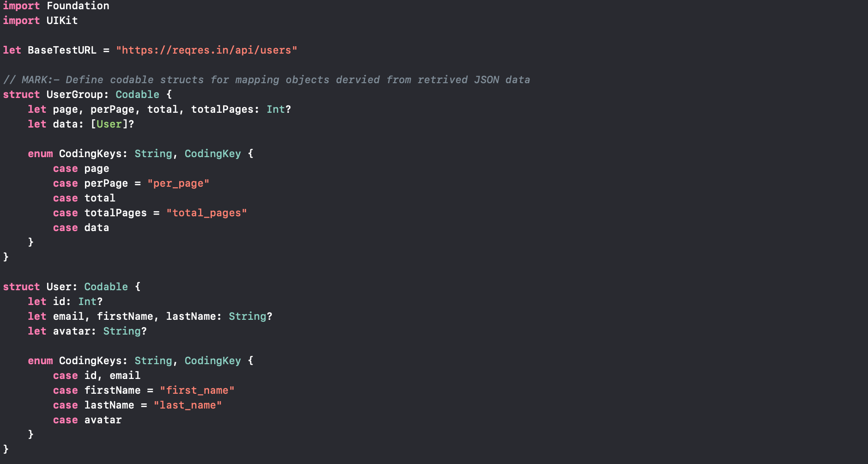Select the BaseTestURL constant name

click(x=62, y=50)
